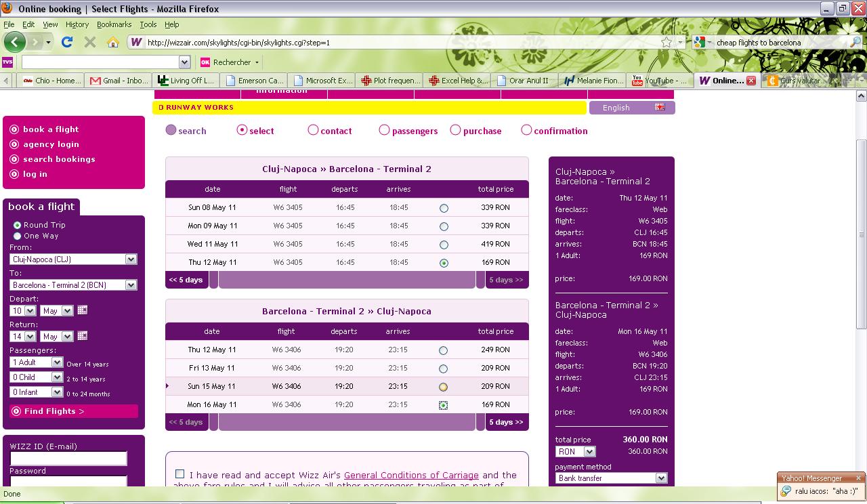Open the Infant passengers dropdown
The height and width of the screenshot is (504, 867).
pos(36,392)
